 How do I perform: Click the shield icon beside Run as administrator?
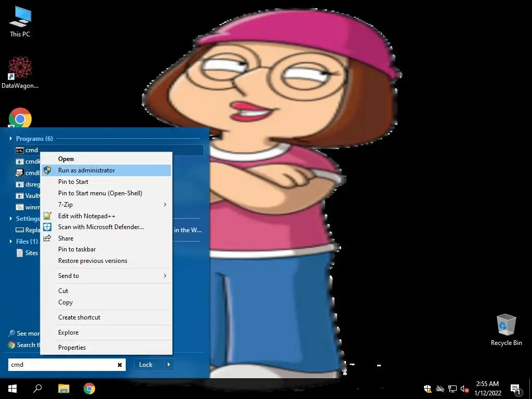pos(47,170)
